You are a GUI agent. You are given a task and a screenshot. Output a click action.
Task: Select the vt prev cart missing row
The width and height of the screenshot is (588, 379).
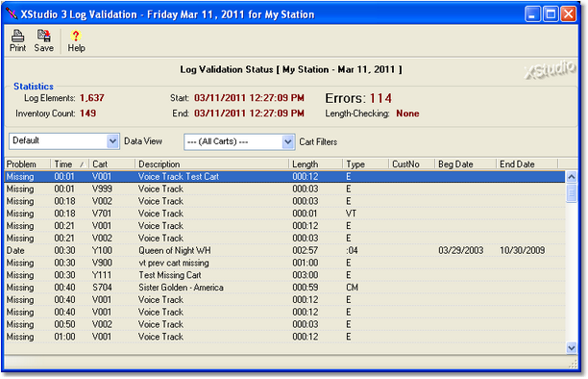point(284,263)
